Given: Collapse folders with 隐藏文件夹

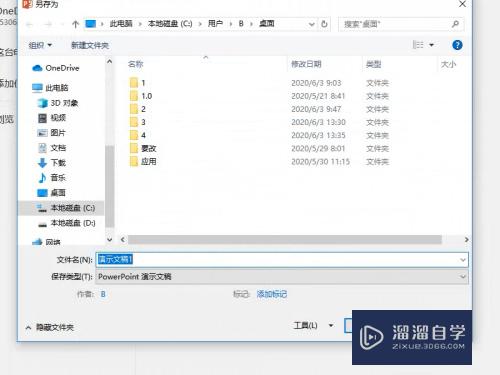Looking at the screenshot, I should tap(50, 327).
